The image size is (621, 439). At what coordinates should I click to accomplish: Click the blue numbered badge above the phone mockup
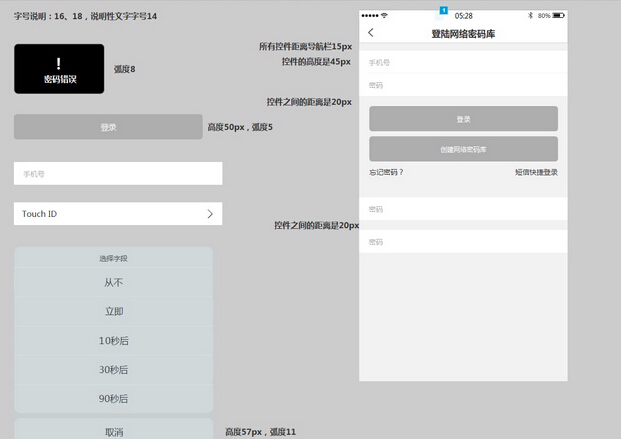tap(443, 9)
